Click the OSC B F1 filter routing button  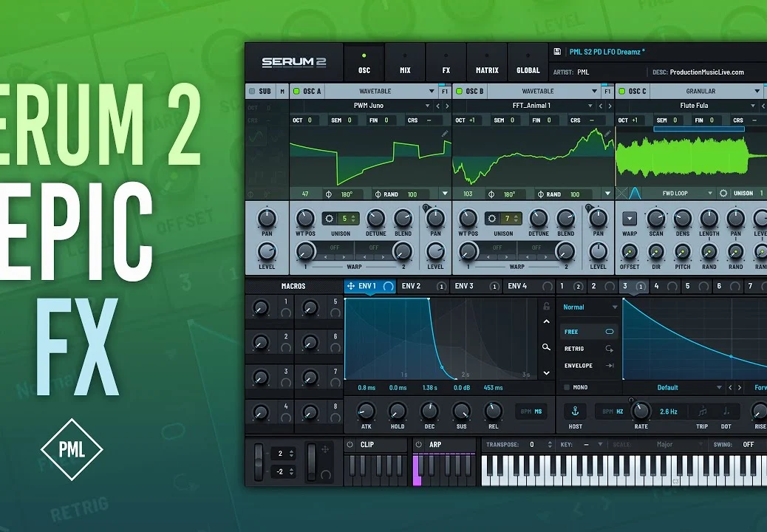[607, 91]
